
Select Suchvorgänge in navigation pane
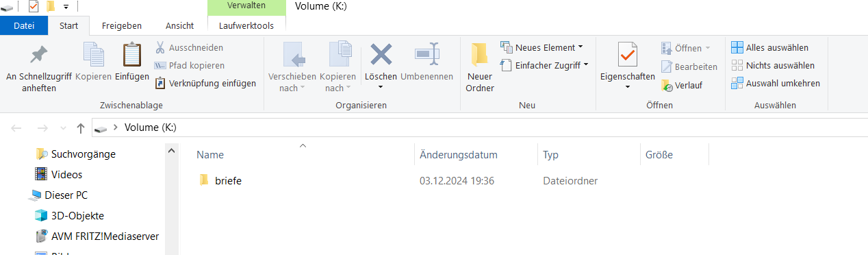[x=77, y=154]
